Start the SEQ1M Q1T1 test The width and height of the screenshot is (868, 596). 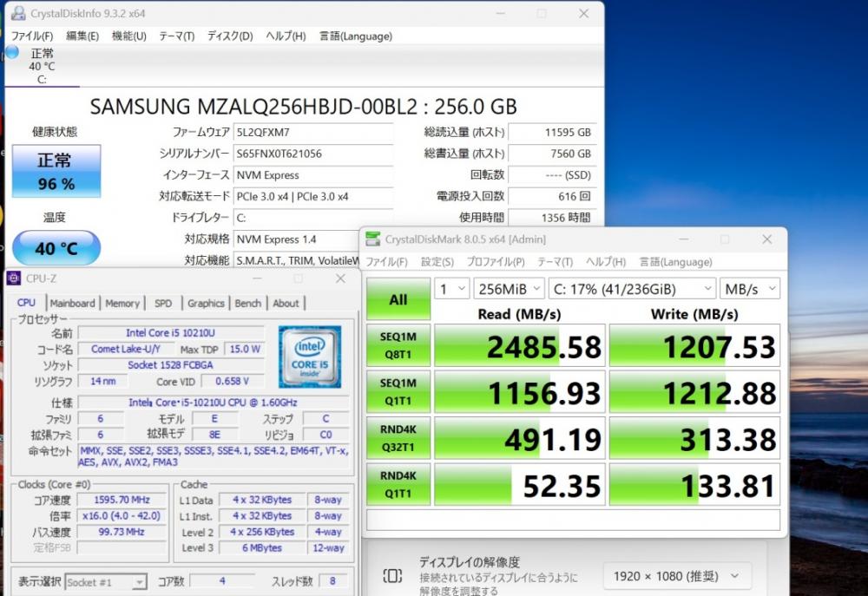point(398,392)
